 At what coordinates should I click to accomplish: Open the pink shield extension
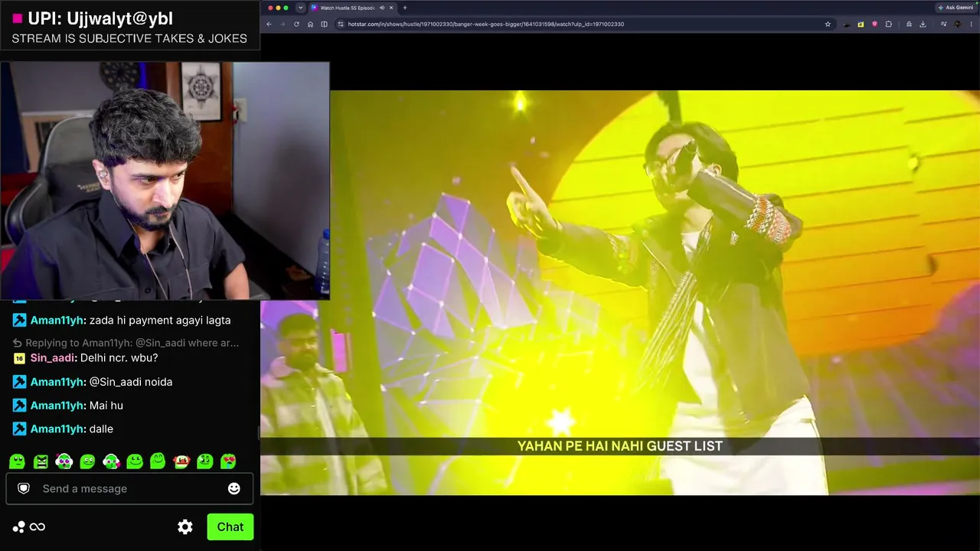(874, 24)
